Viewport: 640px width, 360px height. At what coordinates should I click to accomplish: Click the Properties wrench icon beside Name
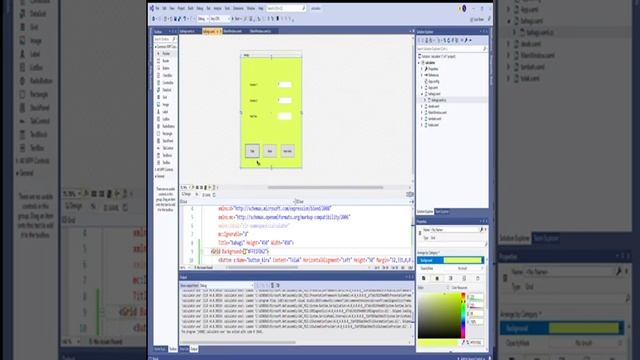pos(481,230)
